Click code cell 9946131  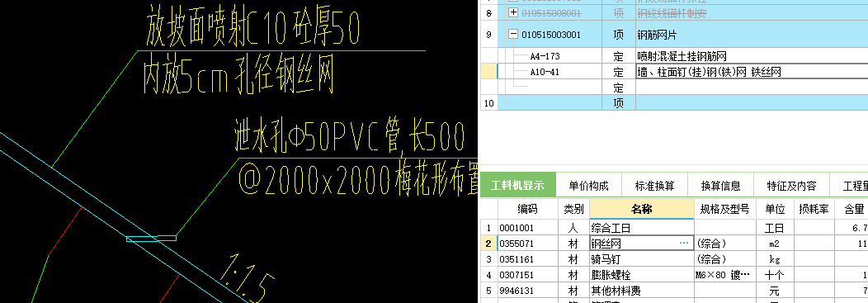[527, 291]
